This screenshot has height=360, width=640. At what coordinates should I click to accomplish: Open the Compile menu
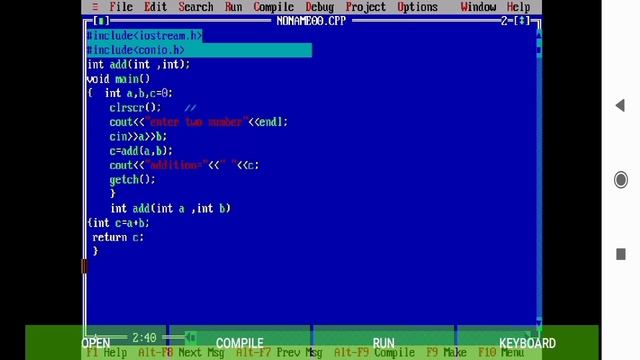(273, 7)
